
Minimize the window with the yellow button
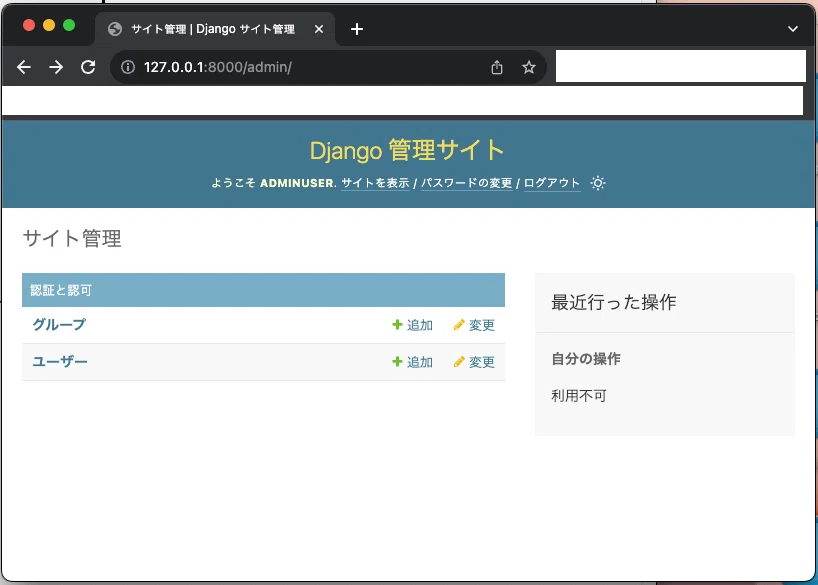pos(49,25)
